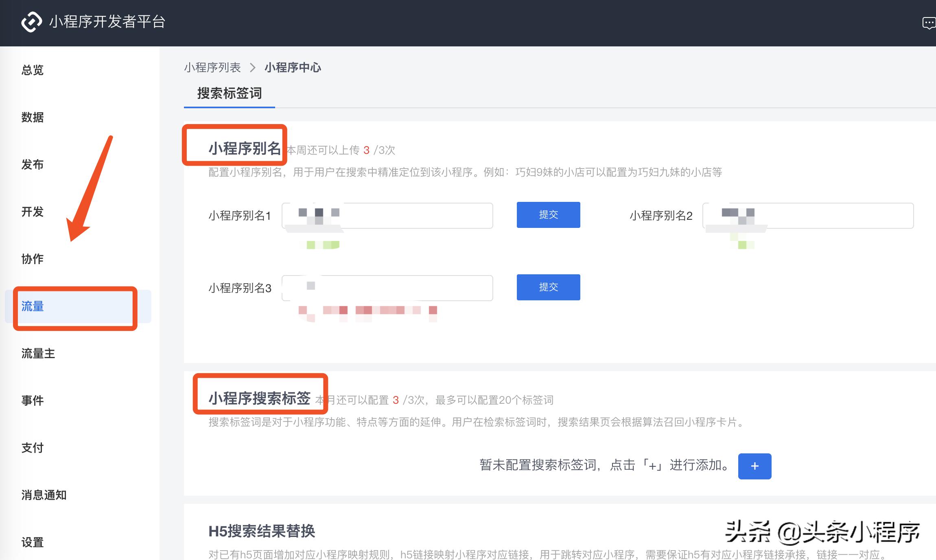
Task: Open the 开发 section
Action: click(x=32, y=212)
